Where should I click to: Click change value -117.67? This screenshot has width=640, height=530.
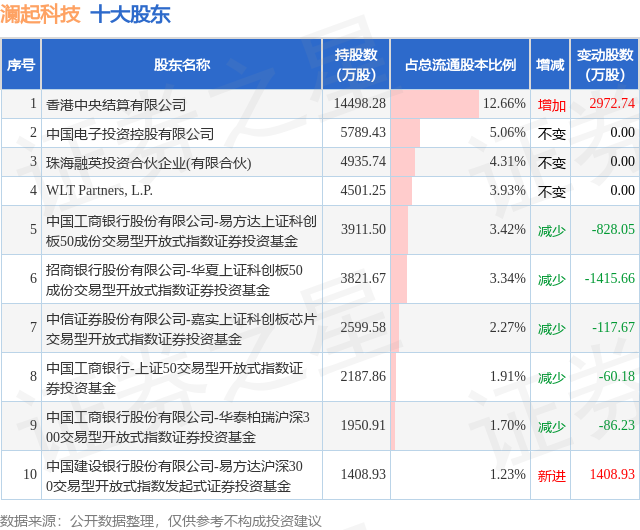(613, 327)
